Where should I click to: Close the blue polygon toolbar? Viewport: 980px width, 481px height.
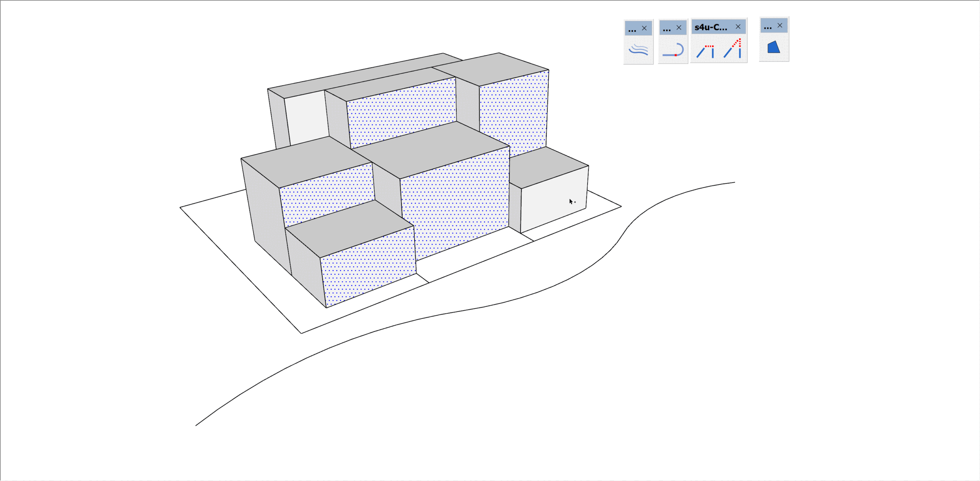click(x=780, y=25)
